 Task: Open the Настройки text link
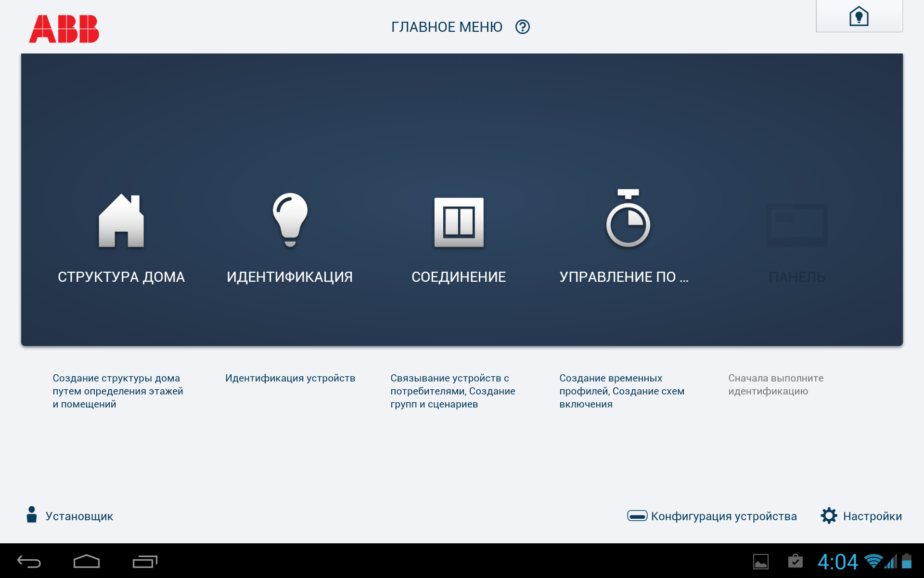(x=872, y=516)
